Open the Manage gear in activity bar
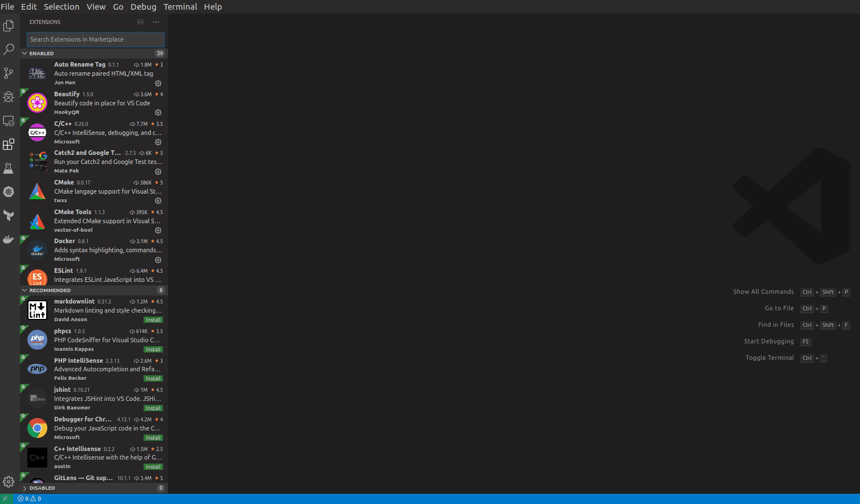 (9, 482)
